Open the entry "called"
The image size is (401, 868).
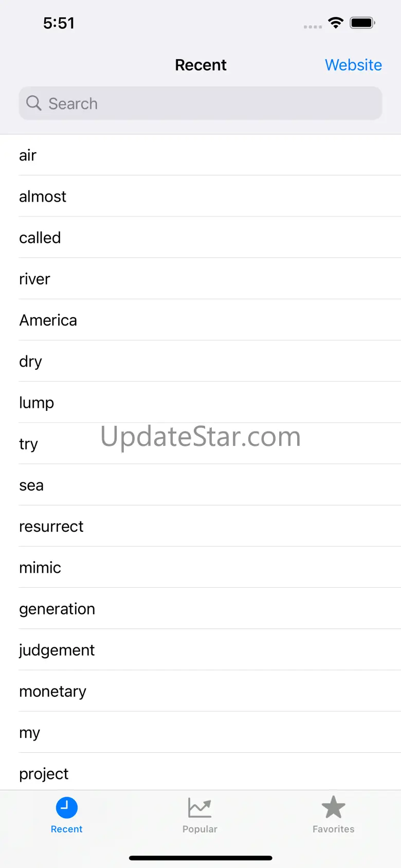click(40, 238)
